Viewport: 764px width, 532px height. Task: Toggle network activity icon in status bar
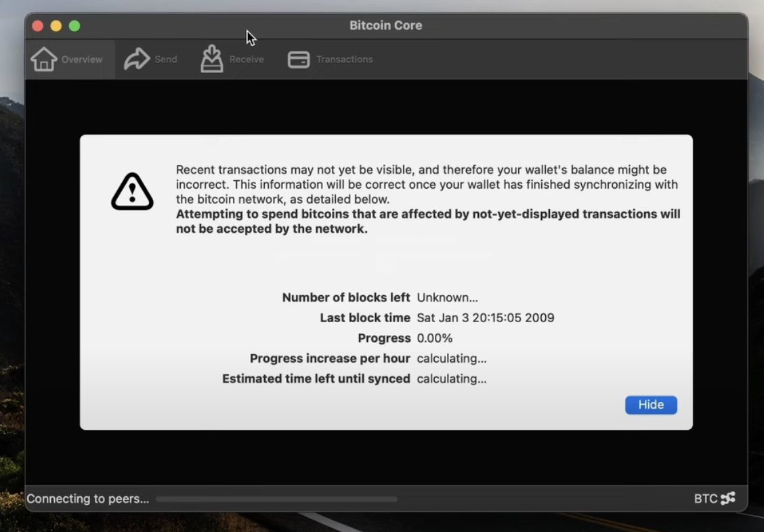728,498
